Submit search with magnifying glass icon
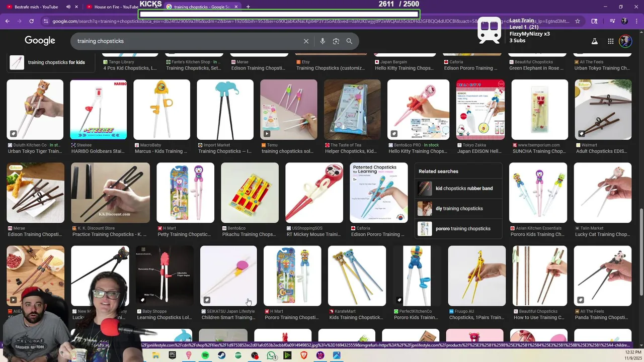 (349, 41)
